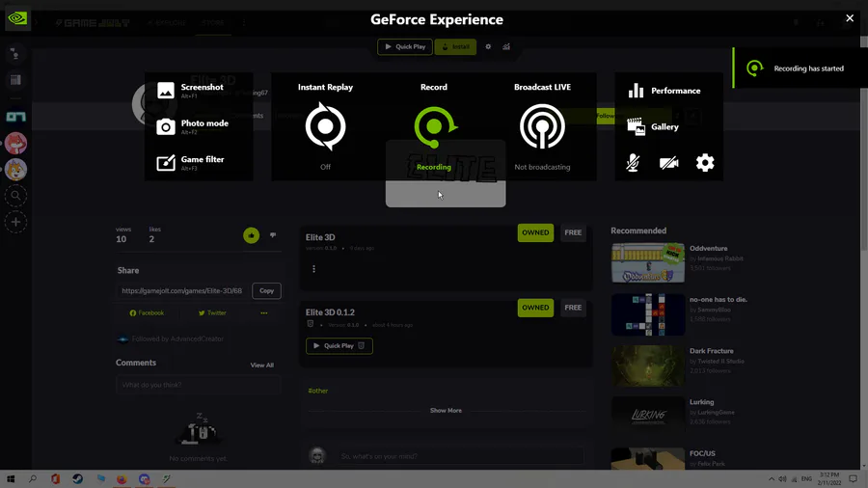The image size is (868, 488).
Task: View All comments
Action: 261,366
